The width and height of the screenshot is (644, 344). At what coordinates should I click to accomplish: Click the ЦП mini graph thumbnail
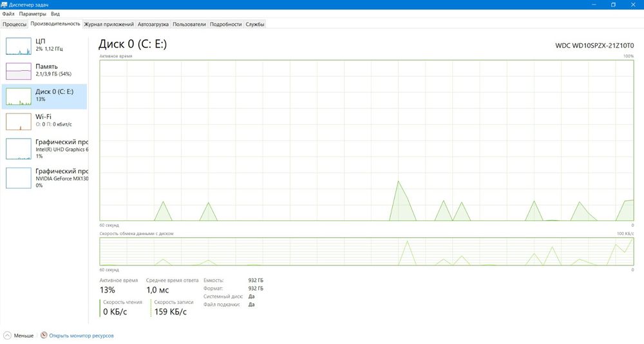pos(19,46)
